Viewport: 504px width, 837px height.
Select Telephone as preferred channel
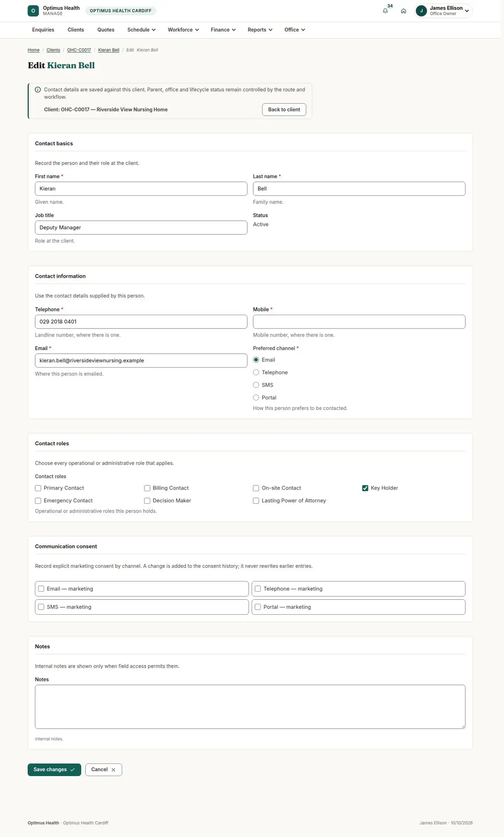(x=256, y=372)
